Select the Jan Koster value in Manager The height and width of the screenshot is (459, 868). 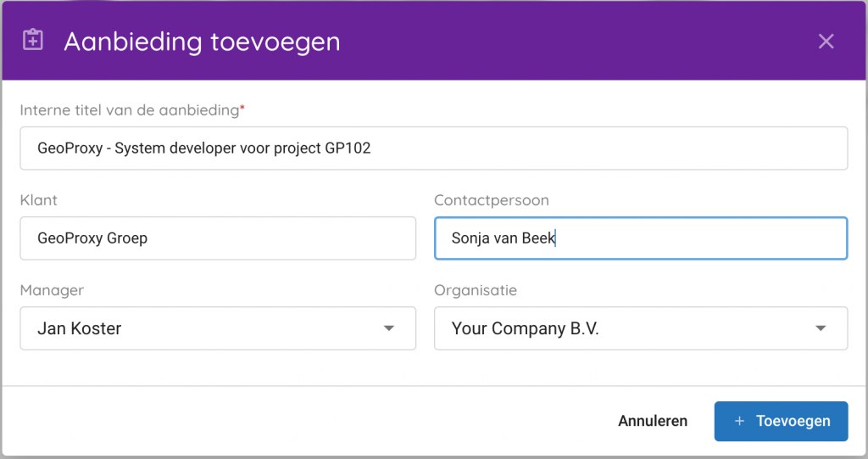pyautogui.click(x=80, y=328)
